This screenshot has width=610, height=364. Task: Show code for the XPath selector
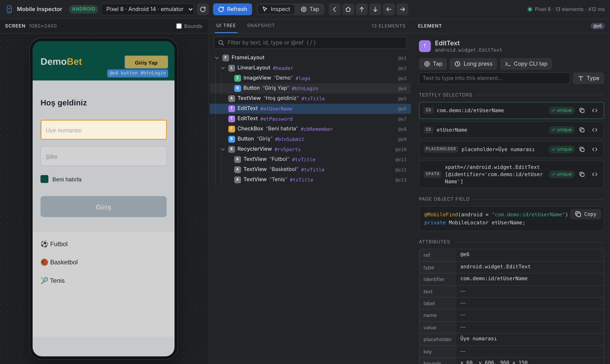click(595, 174)
